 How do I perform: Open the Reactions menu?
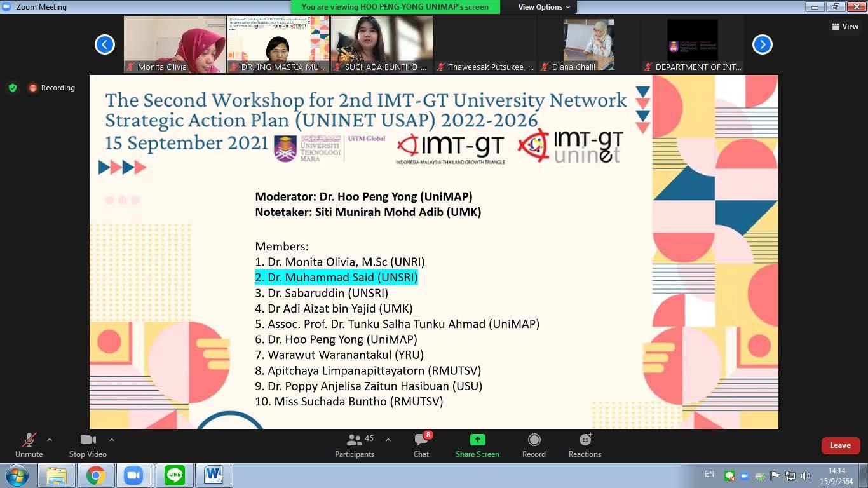pyautogui.click(x=585, y=445)
